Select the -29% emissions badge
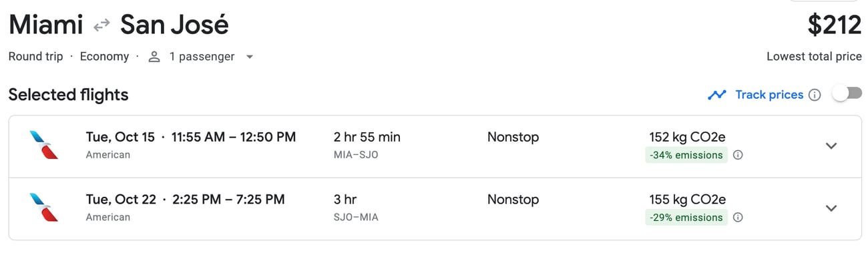The width and height of the screenshot is (868, 253). click(686, 217)
